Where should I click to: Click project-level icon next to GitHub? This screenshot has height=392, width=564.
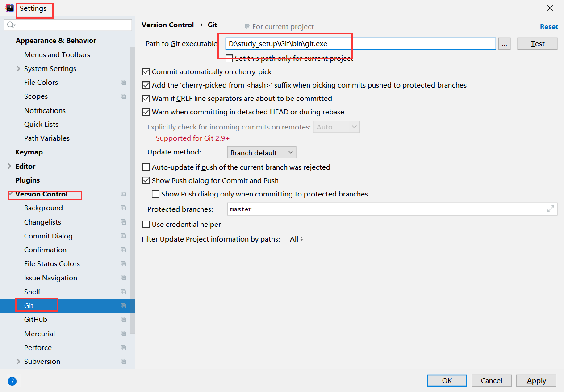click(124, 320)
